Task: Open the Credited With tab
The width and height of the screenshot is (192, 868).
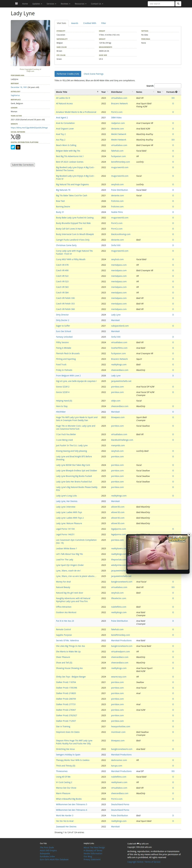Action: (x=90, y=23)
